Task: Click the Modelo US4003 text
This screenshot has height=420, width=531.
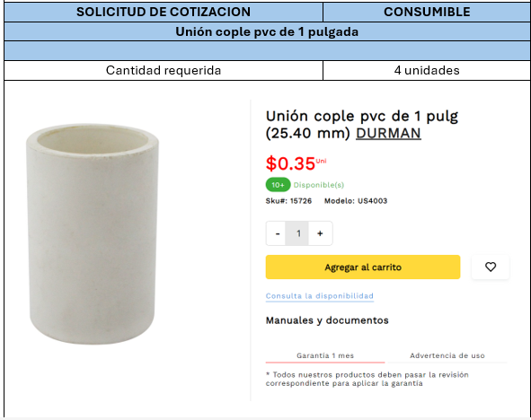Action: pos(356,201)
